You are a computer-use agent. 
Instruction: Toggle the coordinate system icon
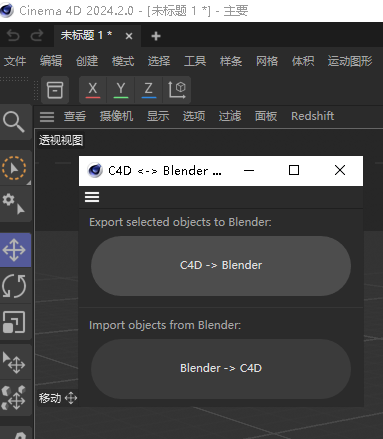177,90
